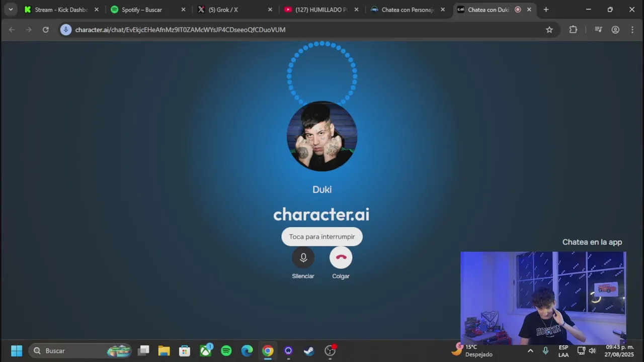Open Steam from the taskbar
Screen dimensions: 644x362
[x=309, y=350]
